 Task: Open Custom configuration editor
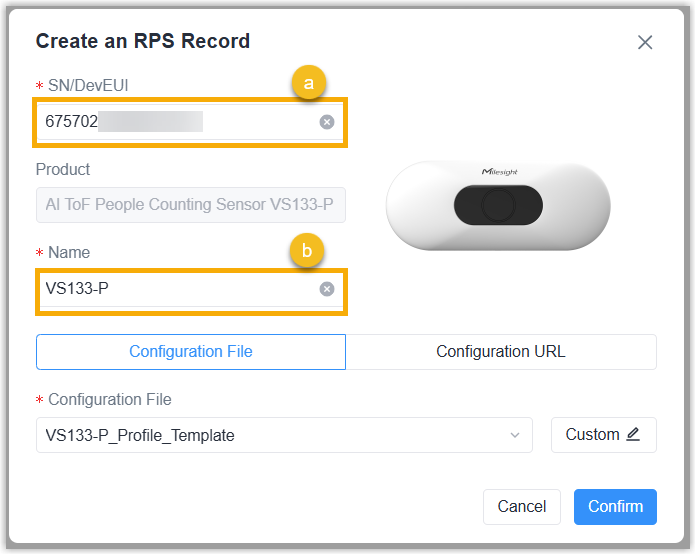point(604,435)
